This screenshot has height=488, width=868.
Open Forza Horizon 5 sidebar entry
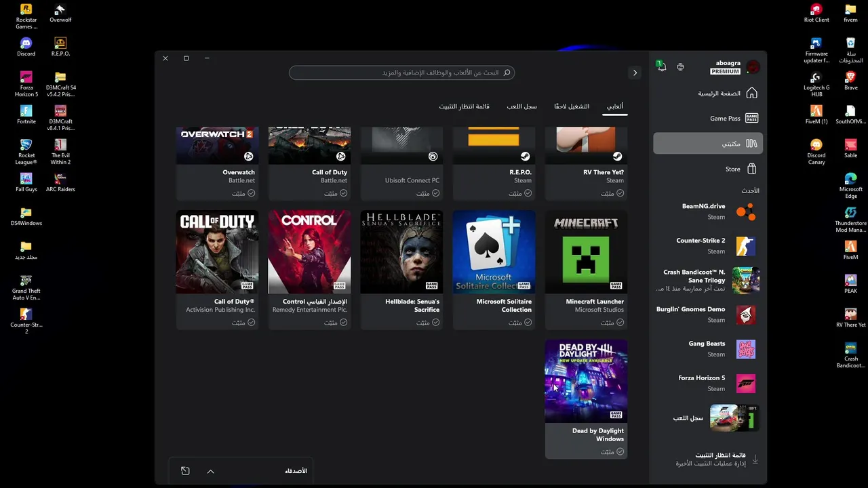[x=707, y=383]
